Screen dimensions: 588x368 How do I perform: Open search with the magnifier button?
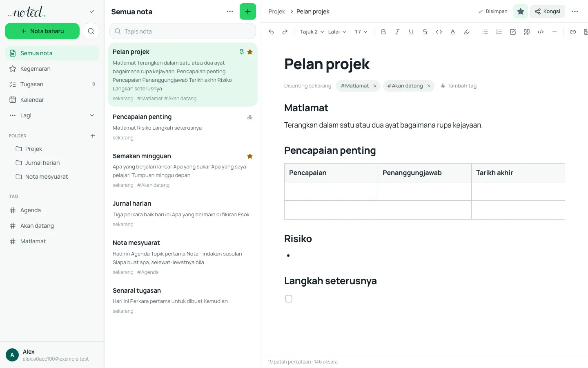click(91, 31)
